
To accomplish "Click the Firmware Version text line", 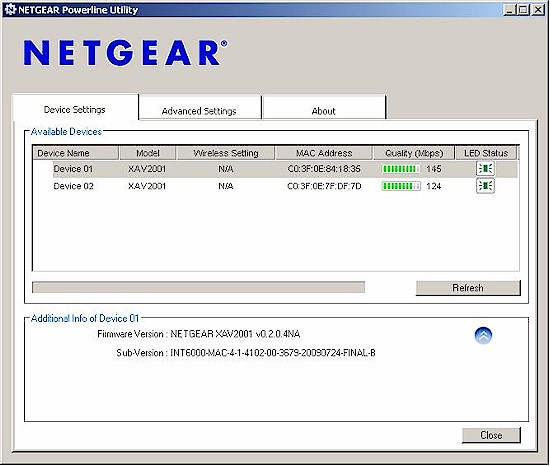I will (199, 334).
